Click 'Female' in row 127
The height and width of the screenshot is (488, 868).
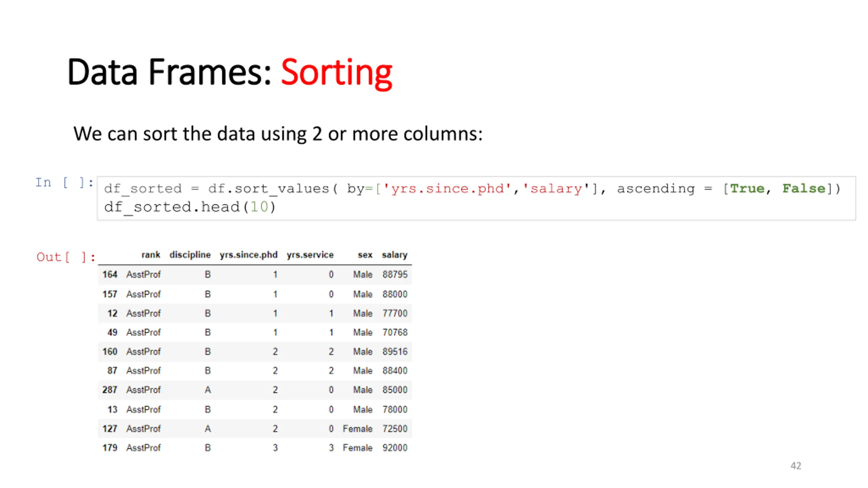pyautogui.click(x=357, y=429)
